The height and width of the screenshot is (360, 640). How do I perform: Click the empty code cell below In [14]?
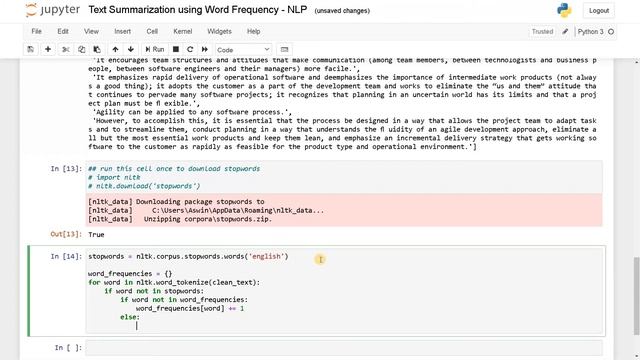click(x=344, y=348)
